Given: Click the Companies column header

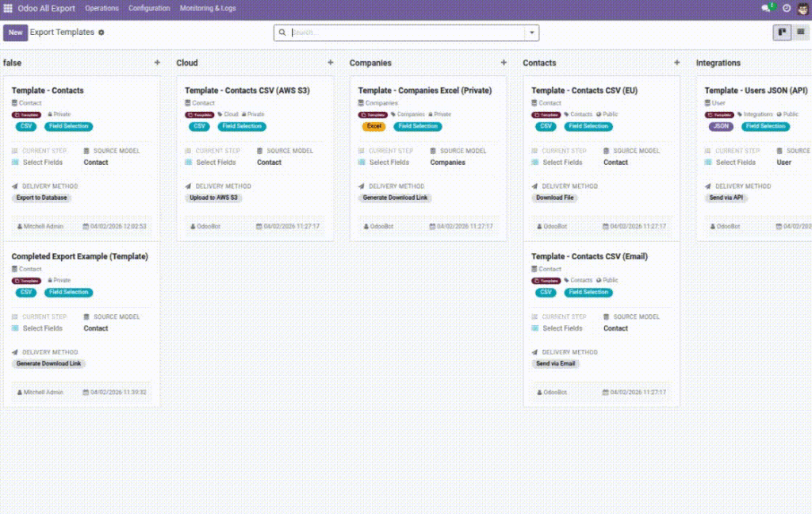Looking at the screenshot, I should pyautogui.click(x=370, y=63).
